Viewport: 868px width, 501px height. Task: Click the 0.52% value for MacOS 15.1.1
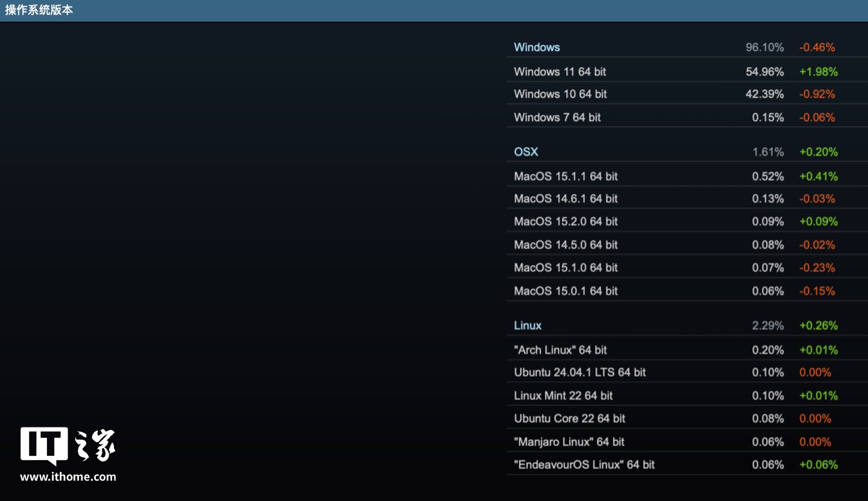768,177
